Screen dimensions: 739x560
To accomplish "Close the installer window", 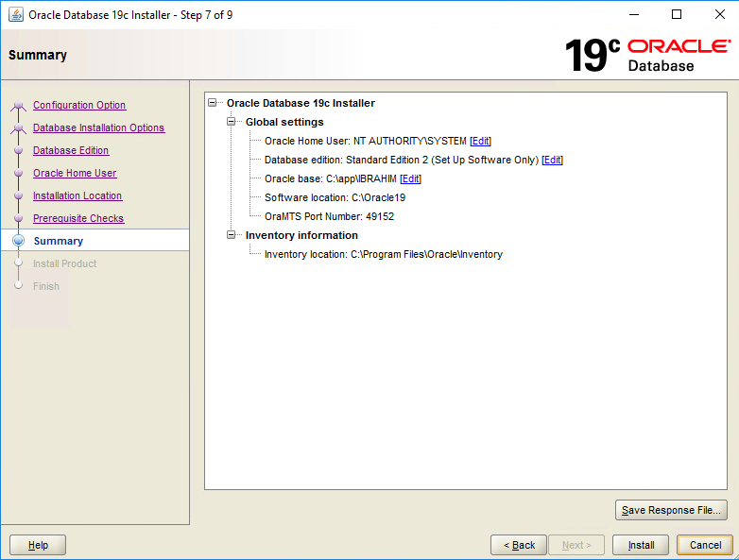I will click(720, 14).
